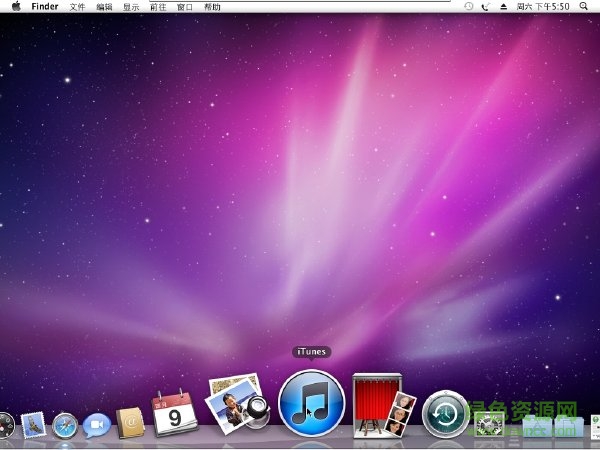
Task: Click the eject icon in menu bar
Action: pos(503,6)
